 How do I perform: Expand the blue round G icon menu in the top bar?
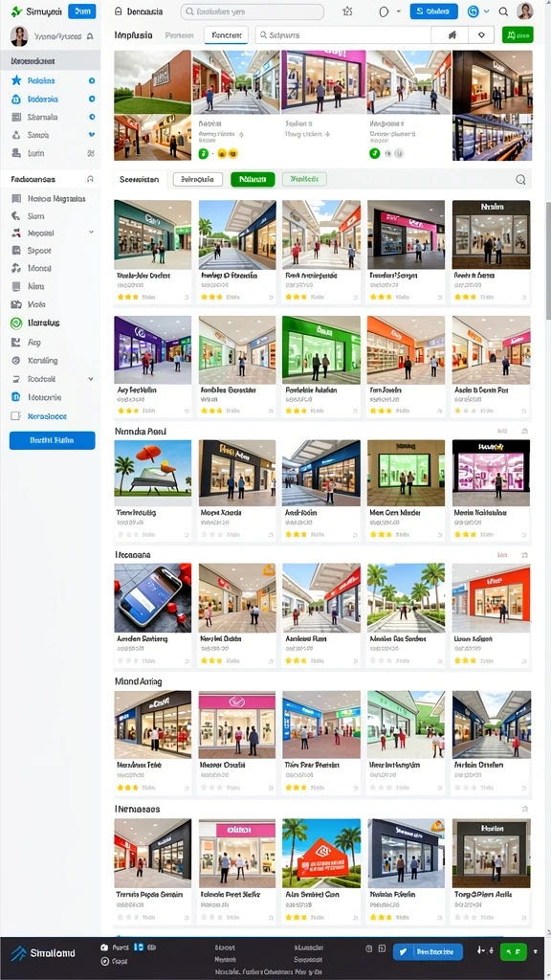(478, 11)
